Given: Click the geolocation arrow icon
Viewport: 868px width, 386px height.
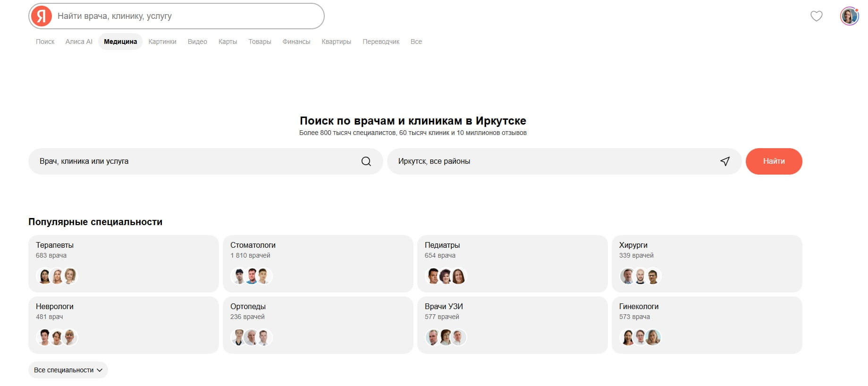Looking at the screenshot, I should (725, 161).
